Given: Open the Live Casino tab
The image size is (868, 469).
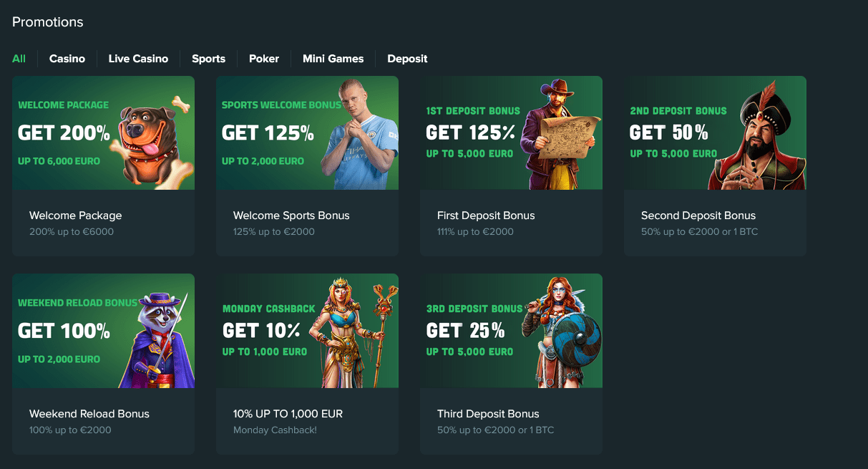Looking at the screenshot, I should (x=138, y=59).
